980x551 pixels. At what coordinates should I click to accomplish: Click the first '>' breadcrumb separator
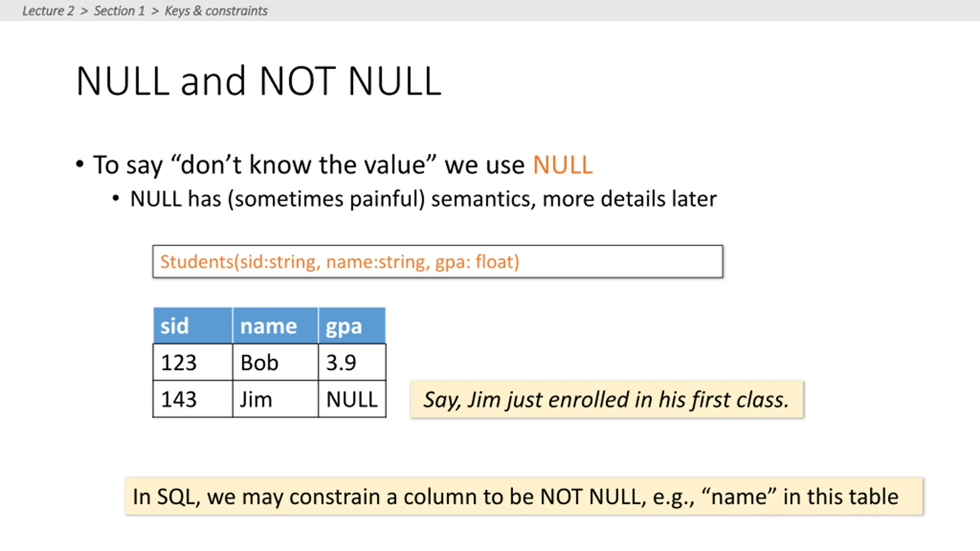84,11
